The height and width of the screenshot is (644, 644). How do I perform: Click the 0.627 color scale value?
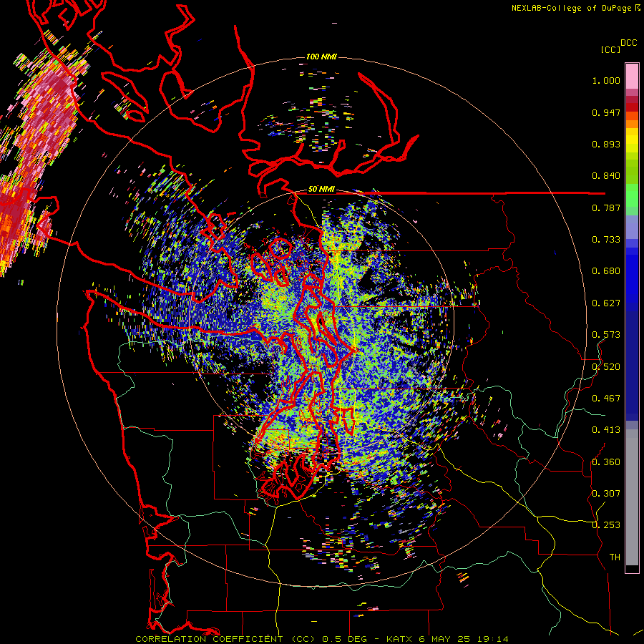[606, 303]
